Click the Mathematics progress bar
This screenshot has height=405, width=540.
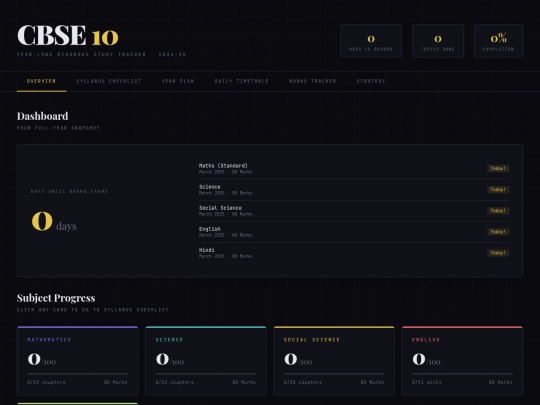pyautogui.click(x=78, y=374)
